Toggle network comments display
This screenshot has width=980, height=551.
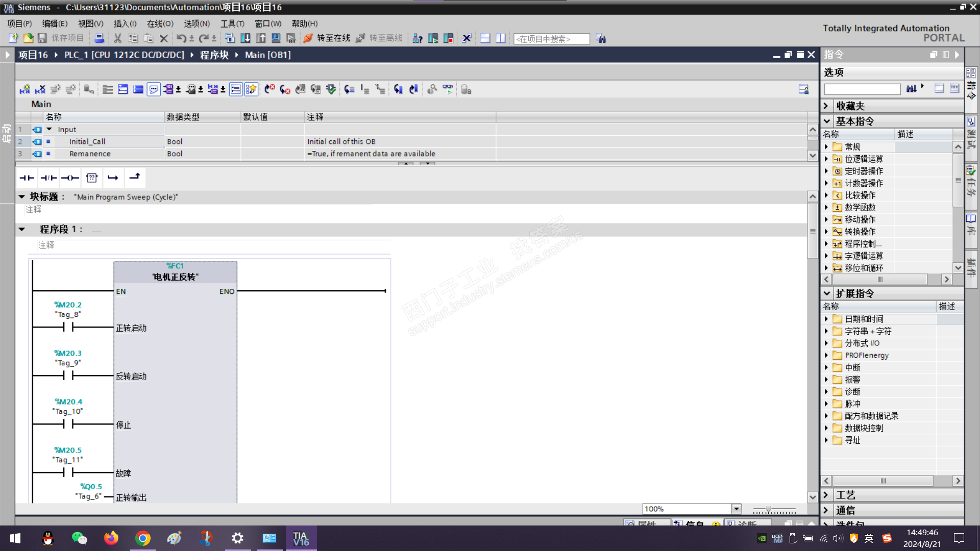click(154, 90)
